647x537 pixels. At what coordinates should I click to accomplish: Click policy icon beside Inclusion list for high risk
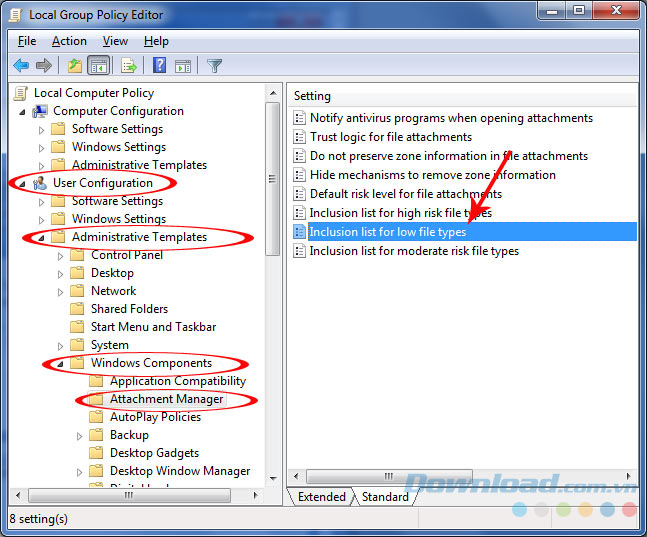300,213
